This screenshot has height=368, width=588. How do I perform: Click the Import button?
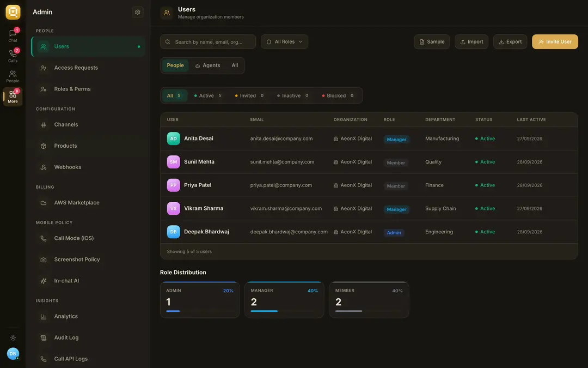(x=471, y=41)
